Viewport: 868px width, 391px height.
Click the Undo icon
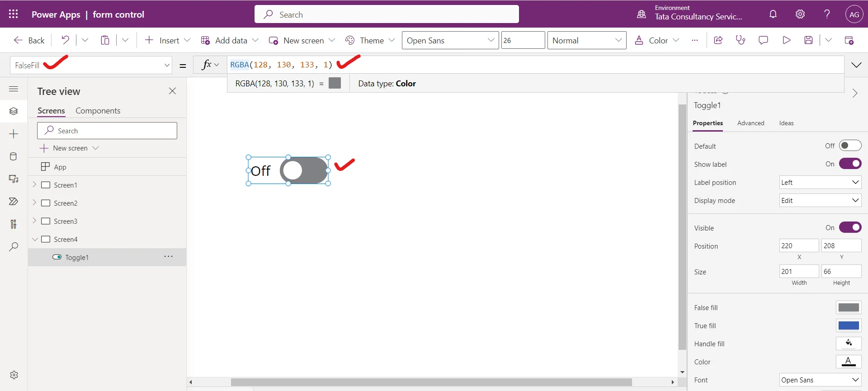[66, 40]
